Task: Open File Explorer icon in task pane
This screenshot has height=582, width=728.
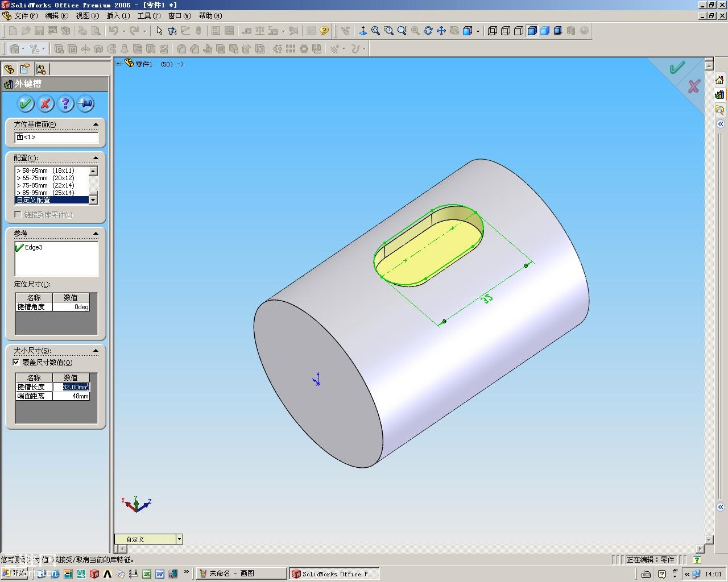Action: pos(719,110)
